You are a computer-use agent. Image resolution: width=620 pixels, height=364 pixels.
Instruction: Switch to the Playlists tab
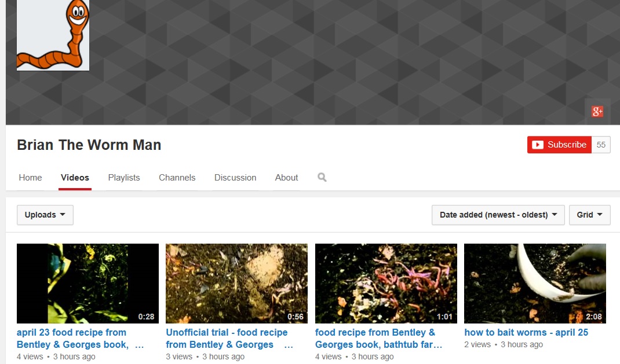coord(124,178)
